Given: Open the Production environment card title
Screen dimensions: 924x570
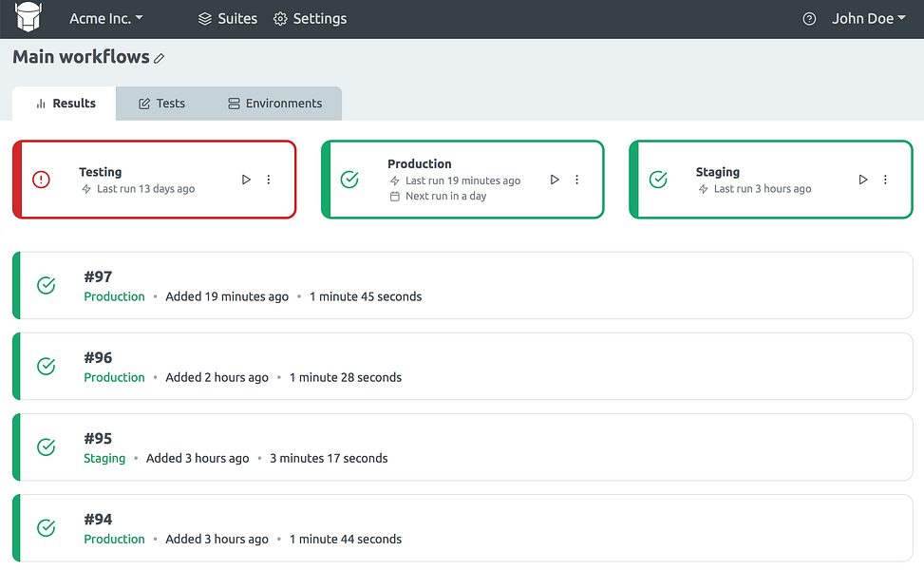Looking at the screenshot, I should (420, 163).
